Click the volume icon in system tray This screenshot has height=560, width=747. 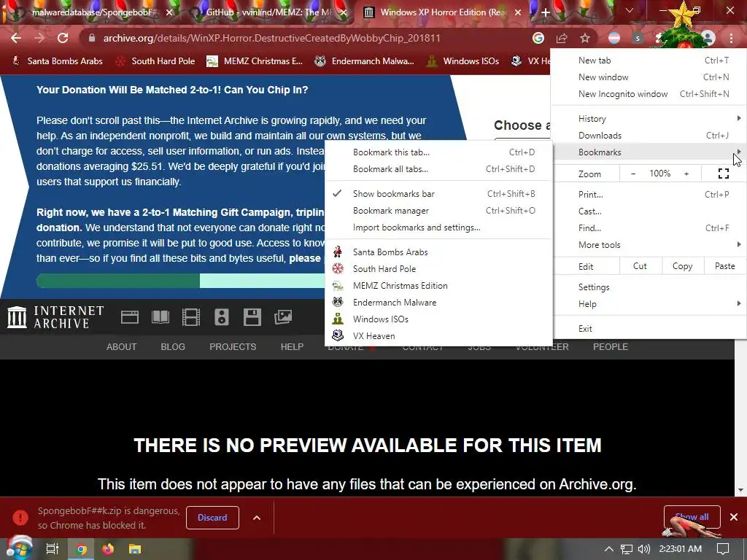(643, 549)
